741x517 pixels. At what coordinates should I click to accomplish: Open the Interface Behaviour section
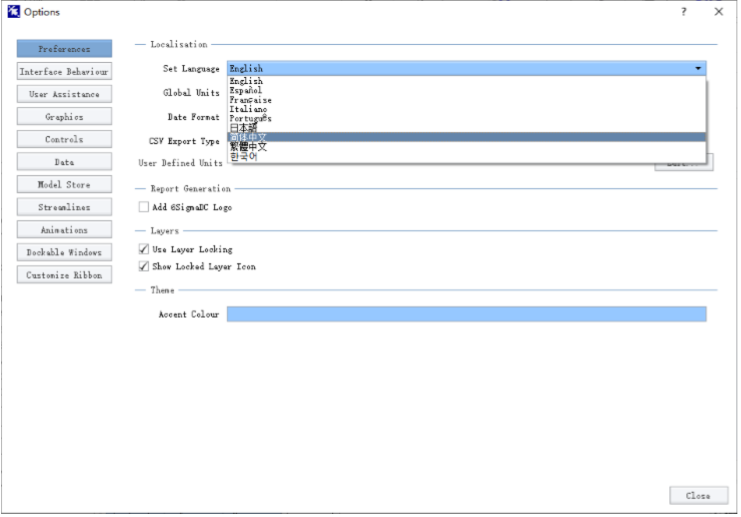[64, 72]
